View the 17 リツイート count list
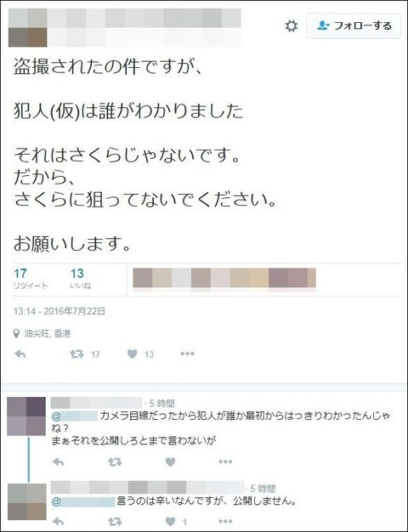Screen dimensions: 408x532 click(x=31, y=279)
